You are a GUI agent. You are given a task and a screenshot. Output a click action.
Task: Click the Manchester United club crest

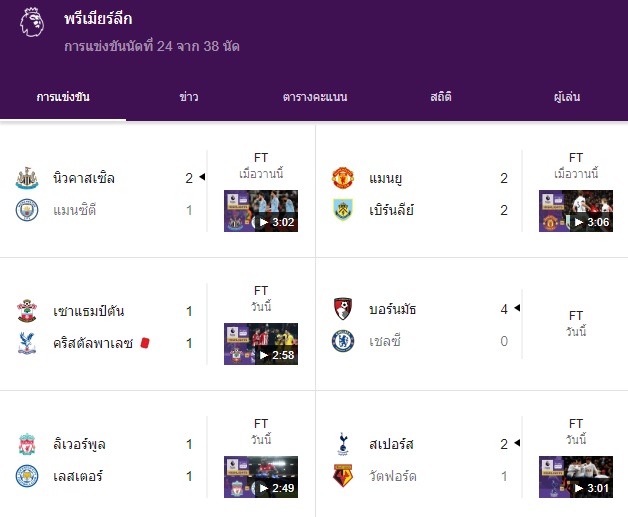coord(343,178)
